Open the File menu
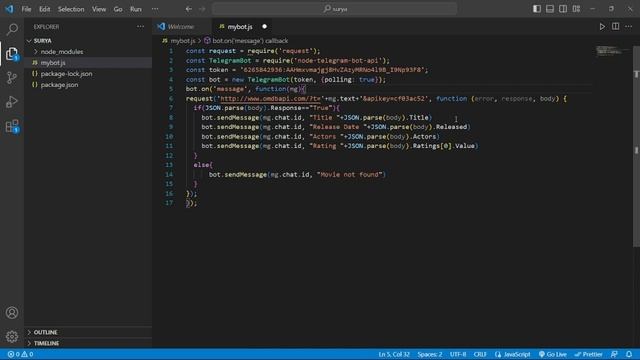 (x=26, y=9)
